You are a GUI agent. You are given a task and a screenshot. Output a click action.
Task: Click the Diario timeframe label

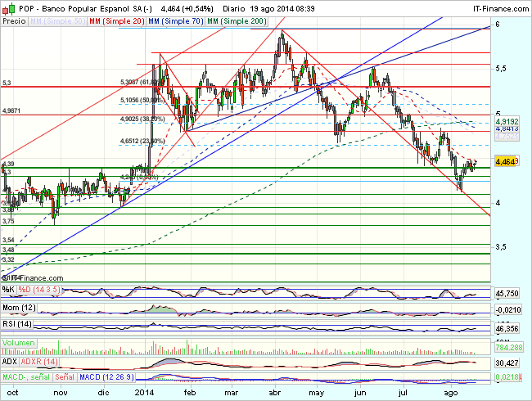pyautogui.click(x=234, y=8)
